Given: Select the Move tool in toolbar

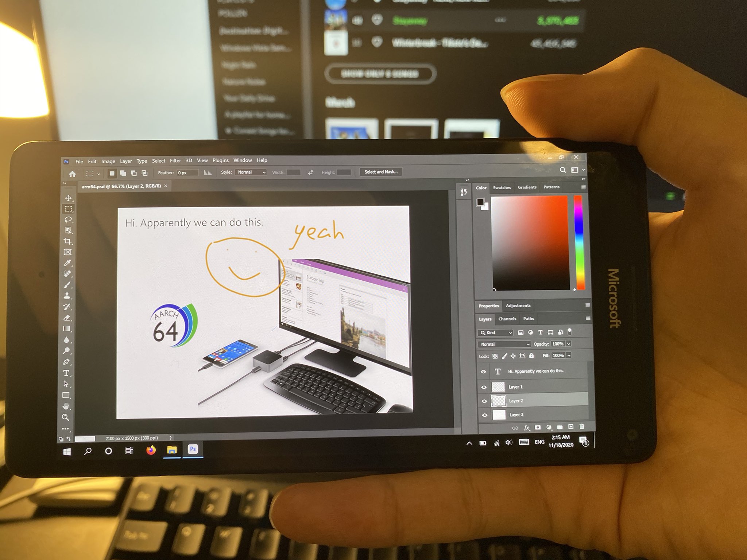Looking at the screenshot, I should pos(68,199).
